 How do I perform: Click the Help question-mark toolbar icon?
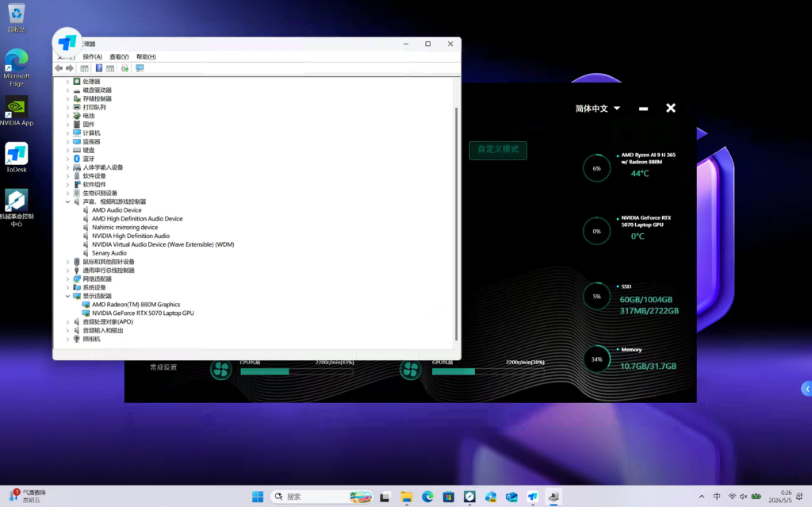pos(98,68)
